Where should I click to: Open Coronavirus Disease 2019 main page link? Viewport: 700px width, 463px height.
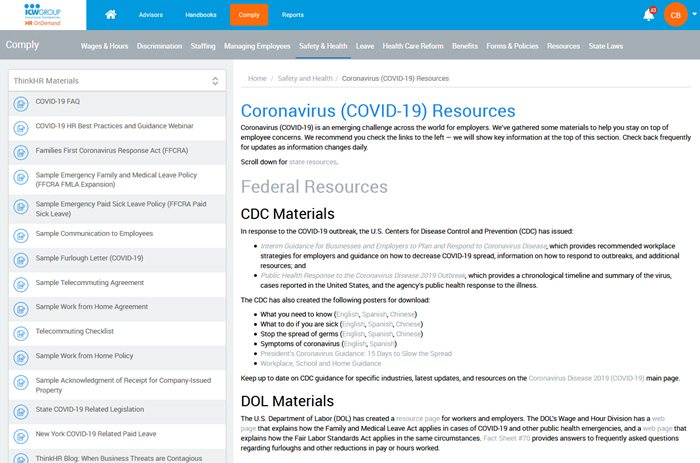click(586, 378)
